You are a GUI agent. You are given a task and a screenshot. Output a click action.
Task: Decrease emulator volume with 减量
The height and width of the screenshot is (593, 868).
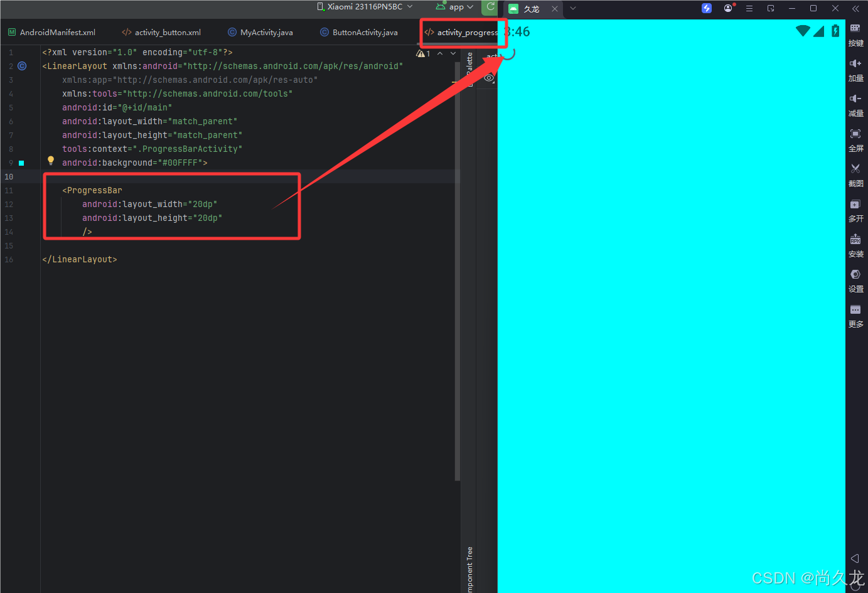(855, 105)
